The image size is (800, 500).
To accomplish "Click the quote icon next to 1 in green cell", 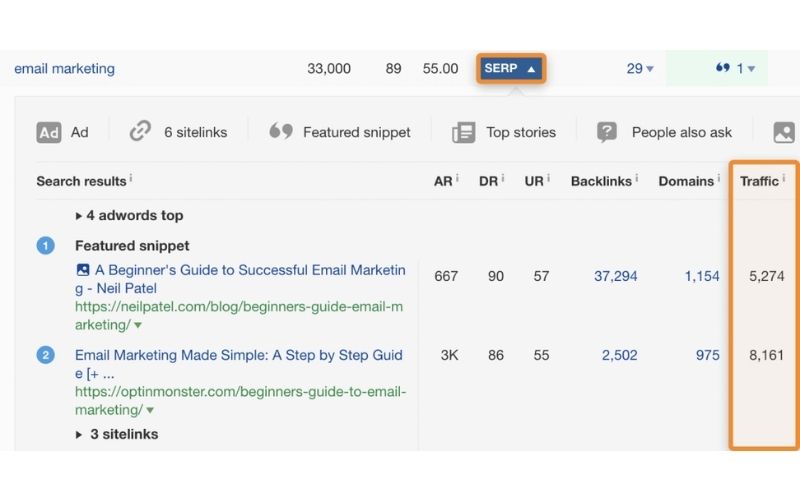I will coord(722,67).
